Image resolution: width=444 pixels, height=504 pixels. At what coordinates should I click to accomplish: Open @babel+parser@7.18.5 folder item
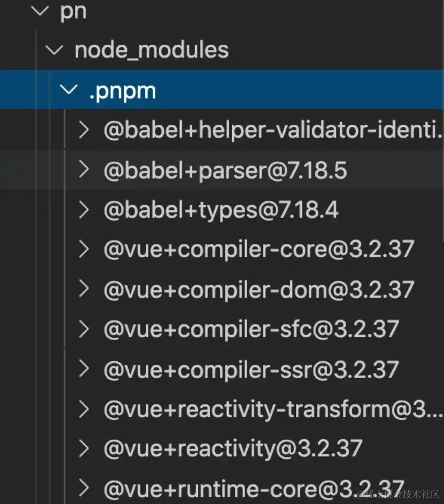225,169
